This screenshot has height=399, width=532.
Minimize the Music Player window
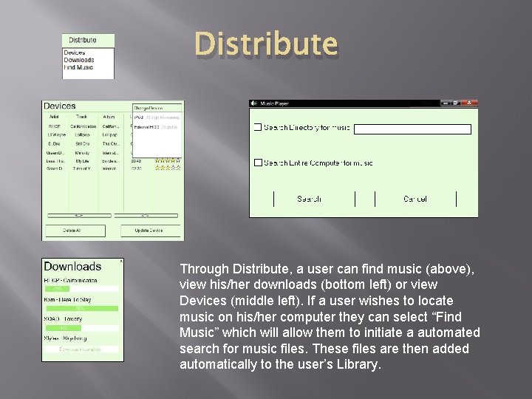click(x=446, y=103)
